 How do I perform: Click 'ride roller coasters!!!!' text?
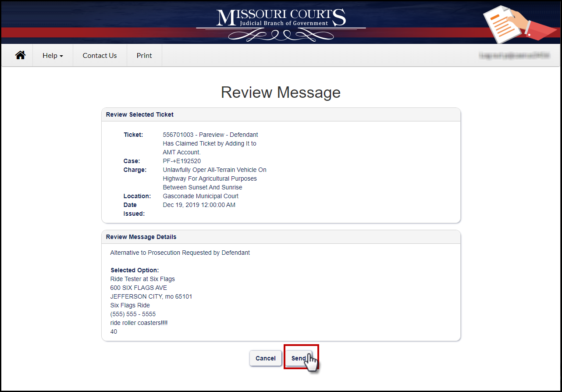pyautogui.click(x=139, y=323)
